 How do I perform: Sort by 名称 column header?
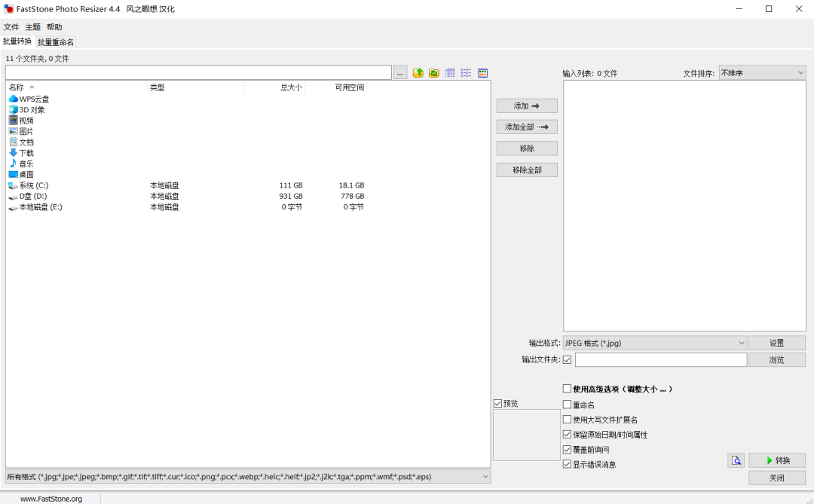pos(77,87)
